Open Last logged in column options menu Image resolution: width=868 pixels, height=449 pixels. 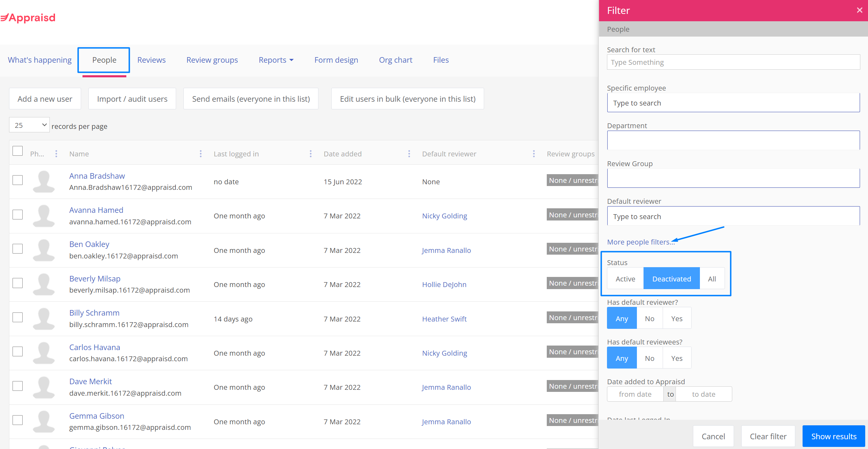pyautogui.click(x=310, y=154)
